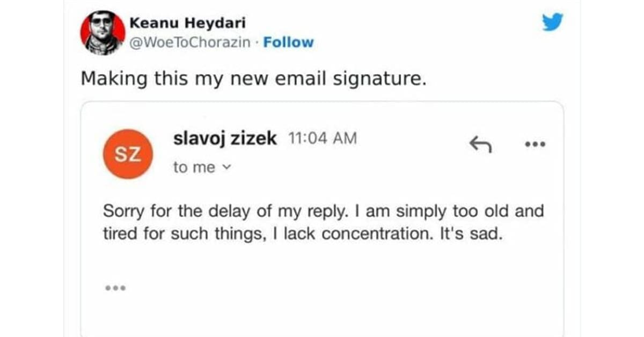Viewport: 644px width, 337px height.
Task: Expand the "to me" recipients chevron
Action: 226,168
